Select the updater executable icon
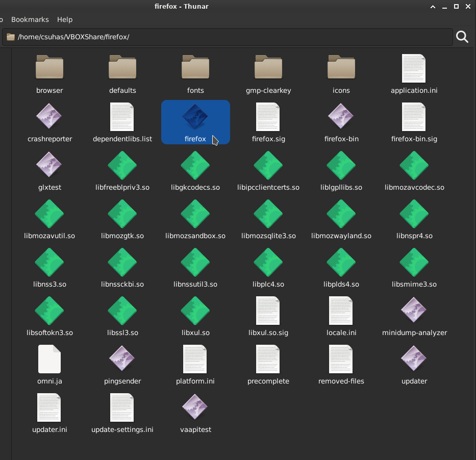This screenshot has width=476, height=460. click(413, 359)
